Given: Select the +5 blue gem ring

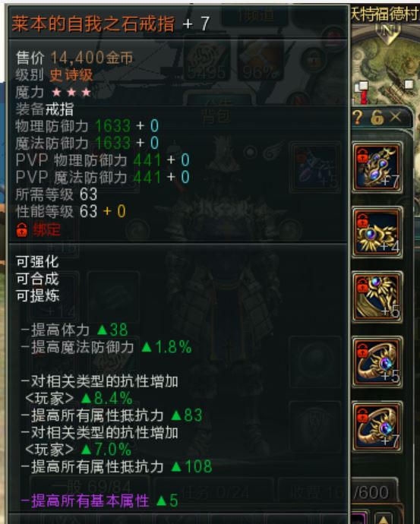Looking at the screenshot, I should coord(377,361).
